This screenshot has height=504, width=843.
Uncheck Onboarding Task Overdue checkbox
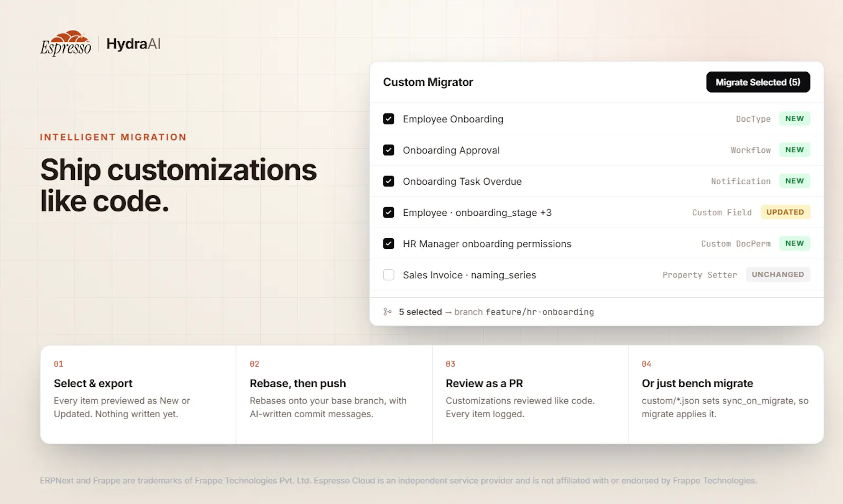[389, 181]
